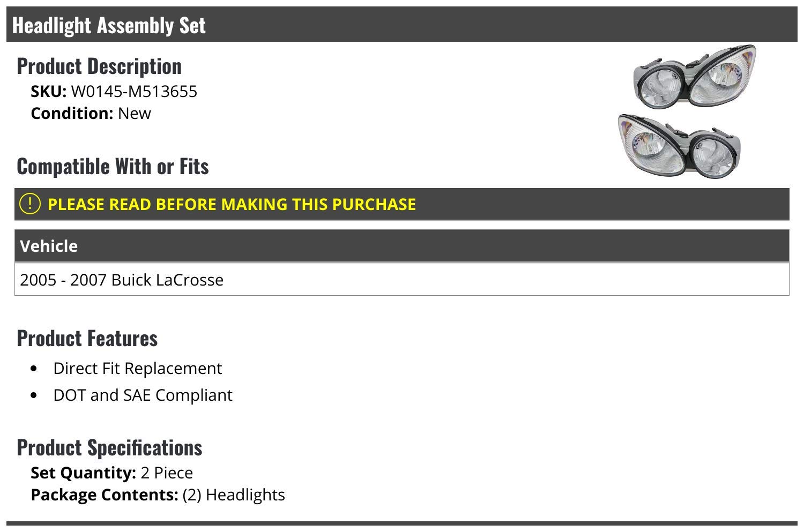804x532 pixels.
Task: Select the 2005 - 2007 Buick LaCrosse row
Action: [402, 280]
